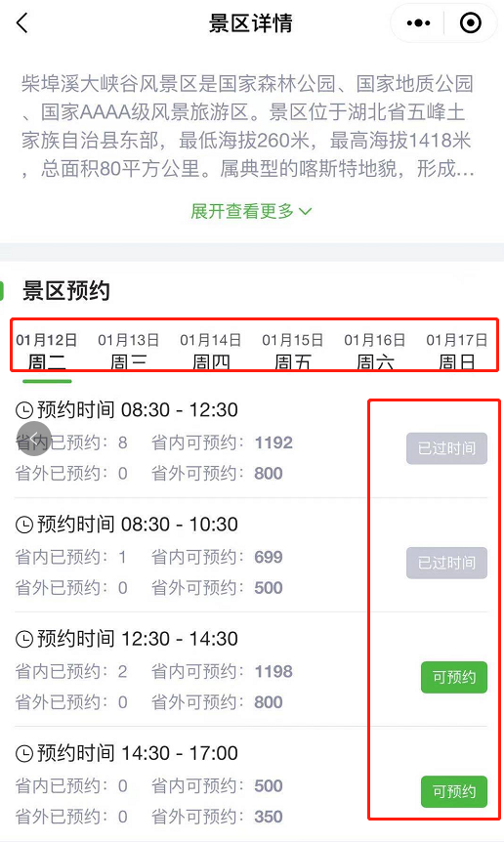Tap clock icon for 14:30 - 17:00 slot
The width and height of the screenshot is (504, 842).
click(x=24, y=754)
